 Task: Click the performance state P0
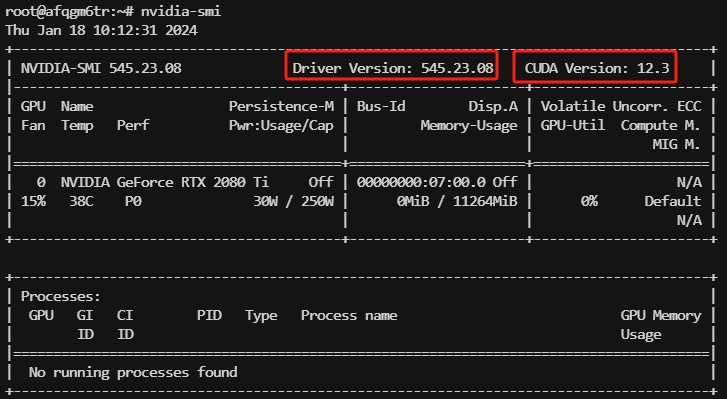point(133,201)
